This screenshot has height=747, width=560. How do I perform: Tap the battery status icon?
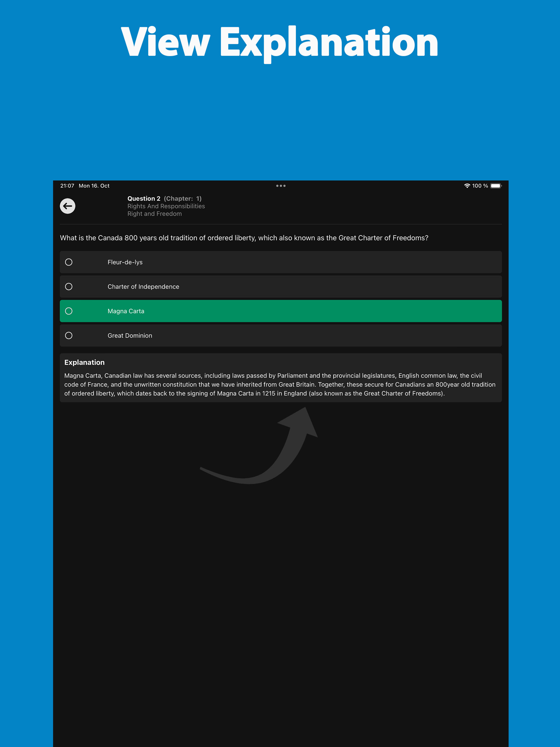[496, 186]
